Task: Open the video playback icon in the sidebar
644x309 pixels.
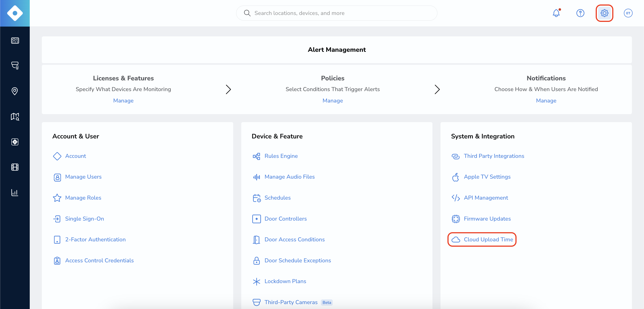Action: point(15,142)
